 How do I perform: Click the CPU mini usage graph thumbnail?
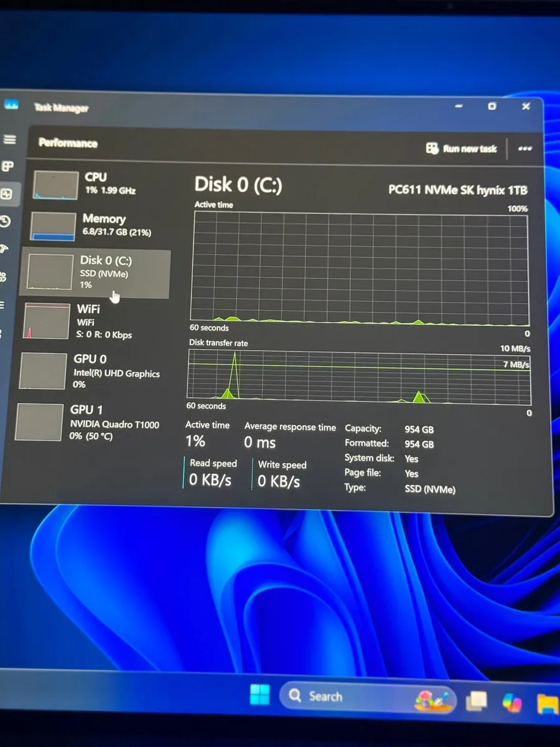coord(55,186)
